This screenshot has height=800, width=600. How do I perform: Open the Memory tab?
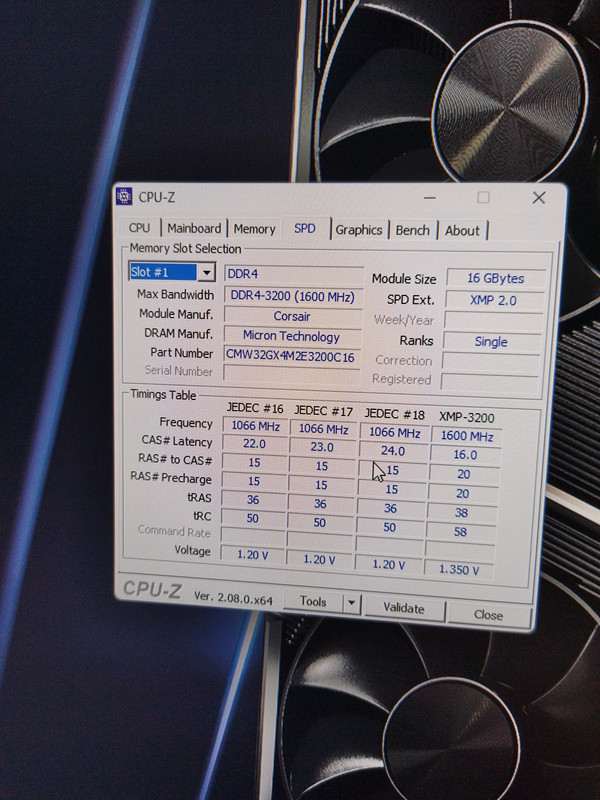coord(254,229)
